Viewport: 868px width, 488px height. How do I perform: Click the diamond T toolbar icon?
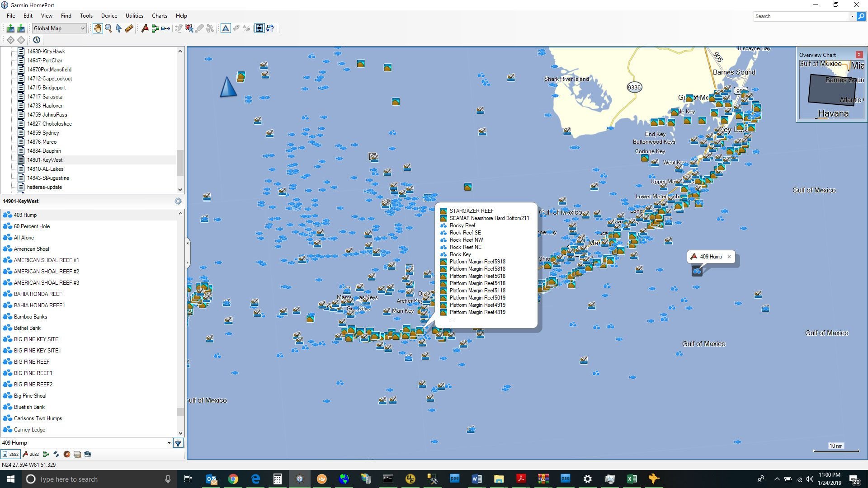coord(10,40)
